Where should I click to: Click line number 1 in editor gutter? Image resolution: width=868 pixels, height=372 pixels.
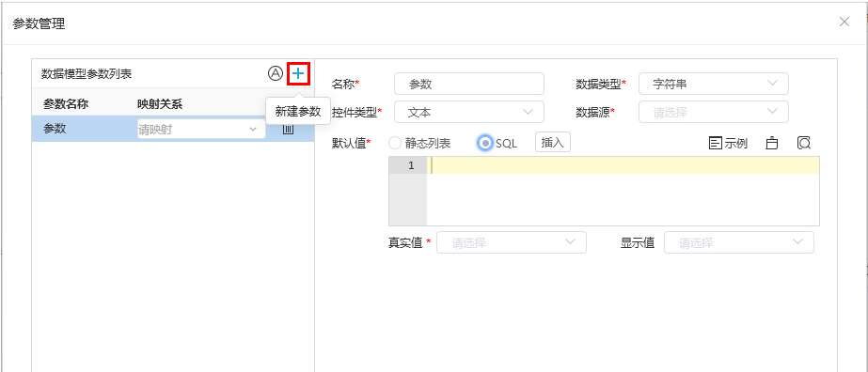tap(411, 165)
